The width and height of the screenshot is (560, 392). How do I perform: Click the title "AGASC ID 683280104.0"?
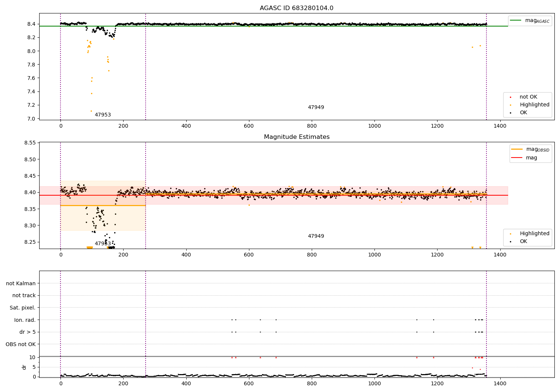(x=296, y=8)
